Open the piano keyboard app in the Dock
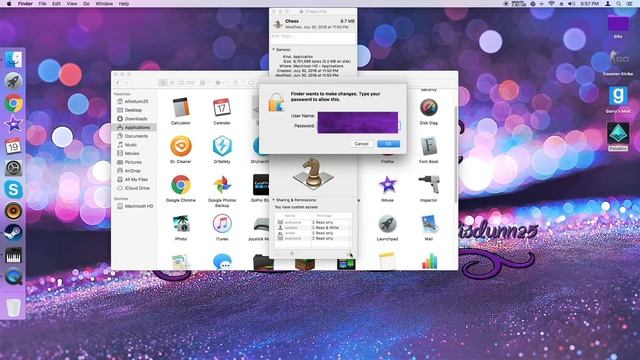The image size is (640, 360). click(13, 256)
